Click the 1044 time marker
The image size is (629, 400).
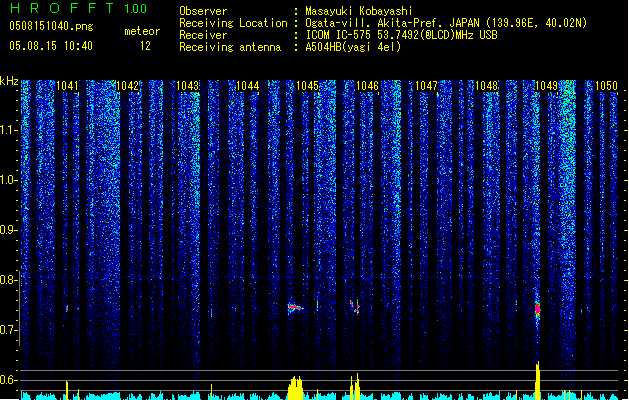click(x=248, y=86)
